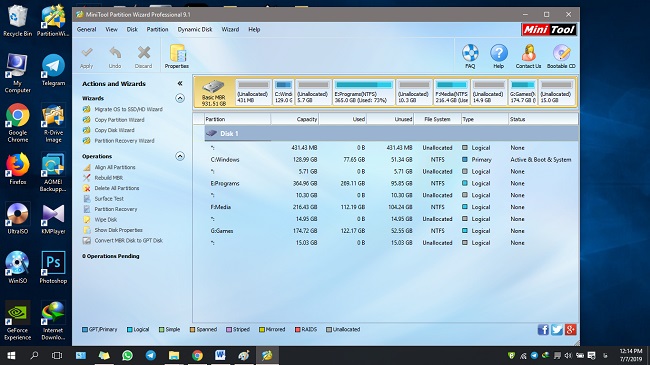Image resolution: width=650 pixels, height=365 pixels.
Task: Open the Partition menu
Action: click(157, 29)
